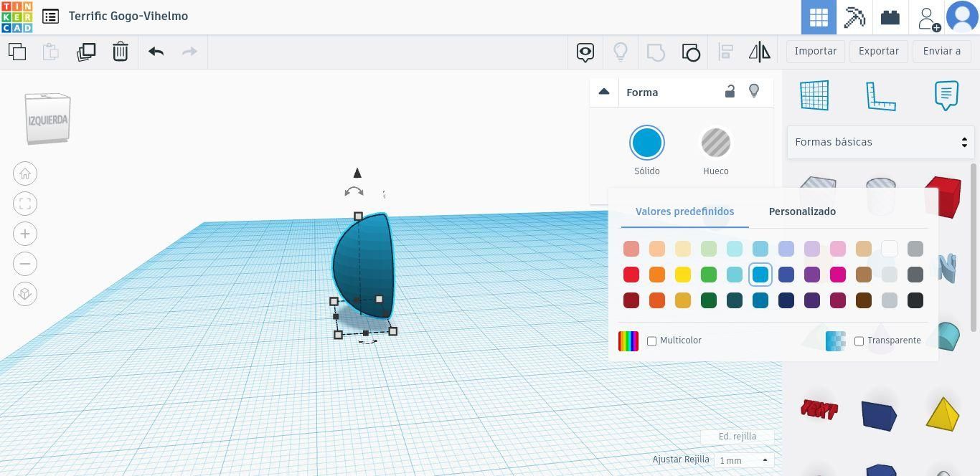Pick the bright red color swatch
This screenshot has height=476, width=980.
pos(631,275)
